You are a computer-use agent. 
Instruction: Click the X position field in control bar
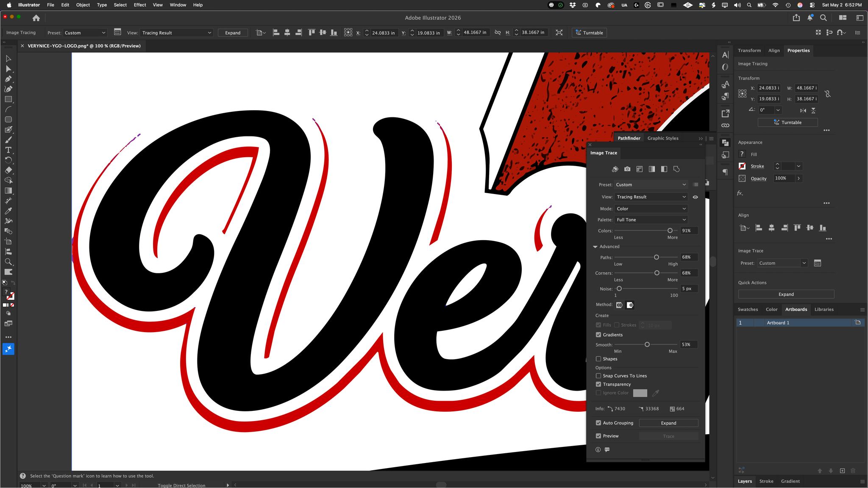[x=384, y=33]
